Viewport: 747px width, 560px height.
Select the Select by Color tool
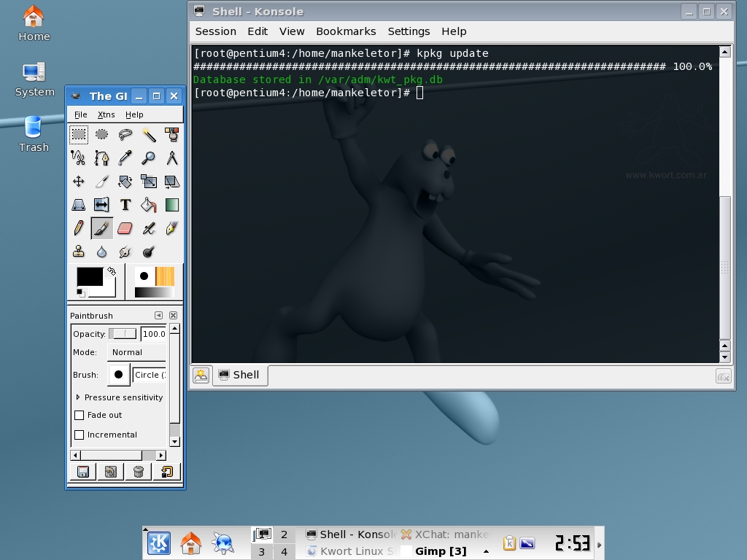point(171,135)
